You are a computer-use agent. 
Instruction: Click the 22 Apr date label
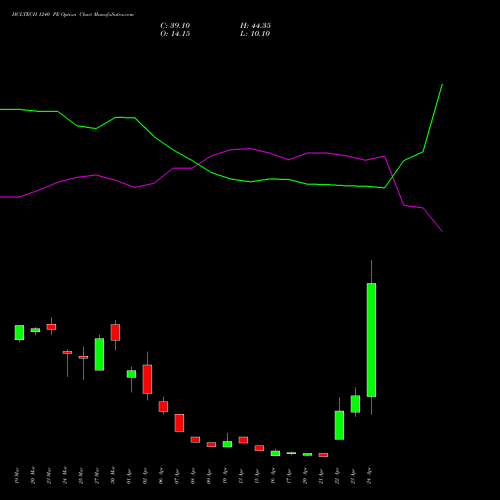click(x=337, y=476)
